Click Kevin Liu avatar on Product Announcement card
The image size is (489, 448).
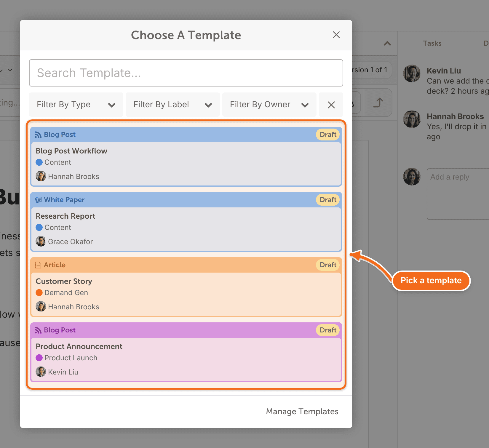(41, 372)
